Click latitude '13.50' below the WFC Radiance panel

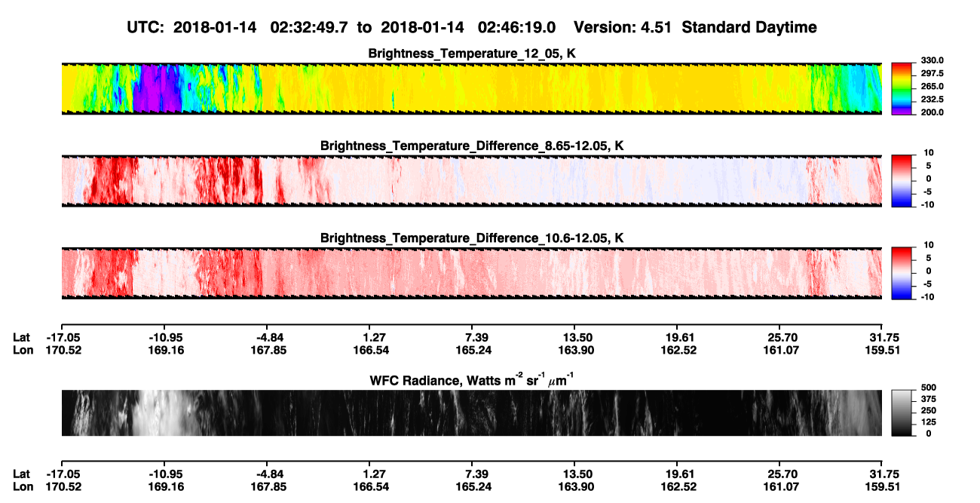578,474
